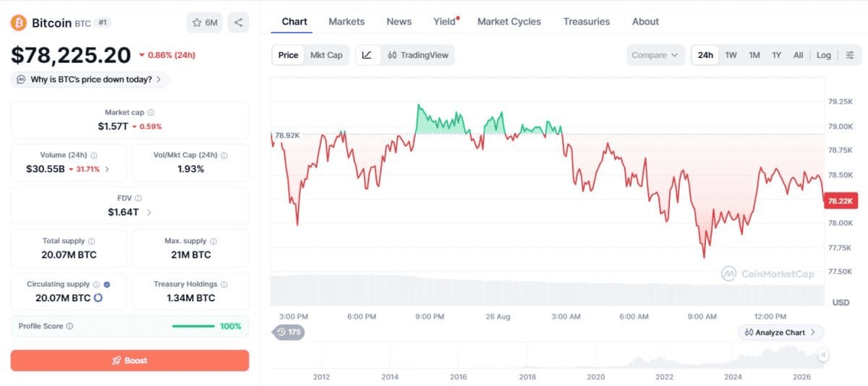Click the Bitcoin logo icon
This screenshot has width=868, height=386.
[19, 22]
